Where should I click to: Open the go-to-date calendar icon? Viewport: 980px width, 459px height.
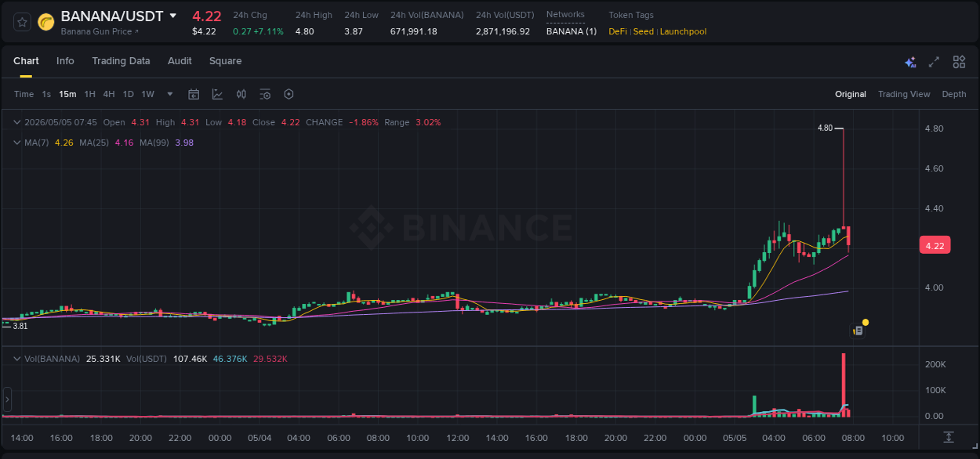[x=194, y=94]
